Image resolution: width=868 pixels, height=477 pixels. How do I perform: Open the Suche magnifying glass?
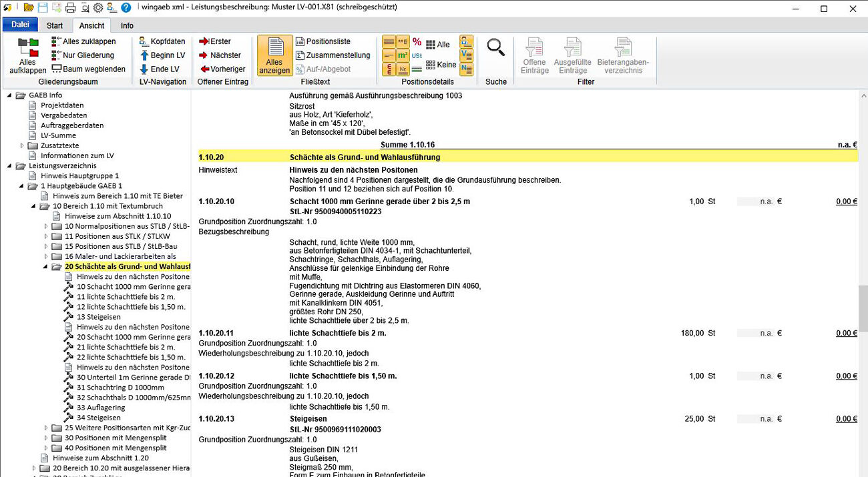(x=495, y=49)
